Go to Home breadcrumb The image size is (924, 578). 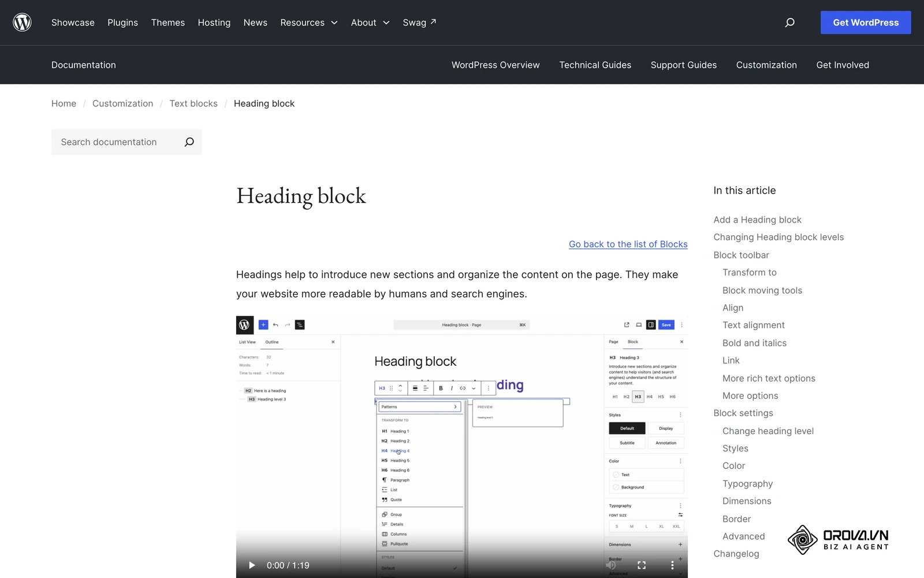click(64, 103)
